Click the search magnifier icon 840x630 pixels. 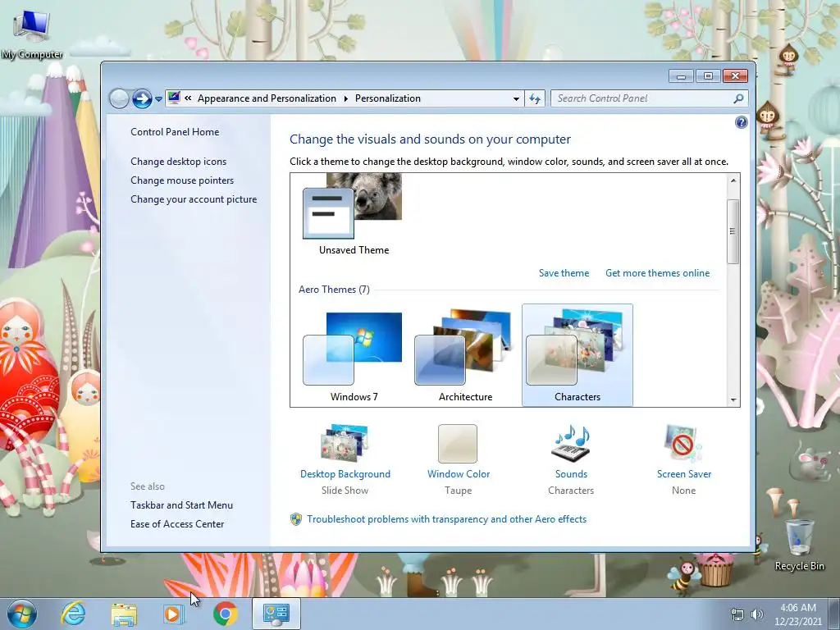coord(738,98)
